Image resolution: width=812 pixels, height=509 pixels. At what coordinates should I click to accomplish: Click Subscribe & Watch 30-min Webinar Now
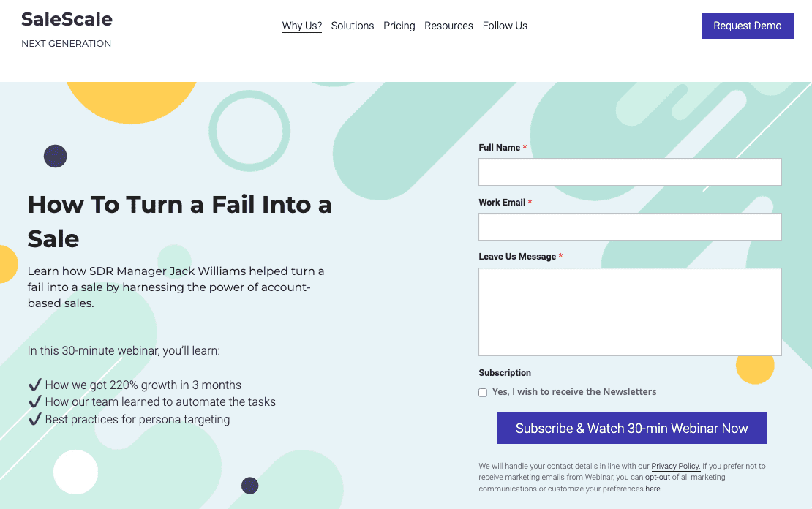(631, 428)
